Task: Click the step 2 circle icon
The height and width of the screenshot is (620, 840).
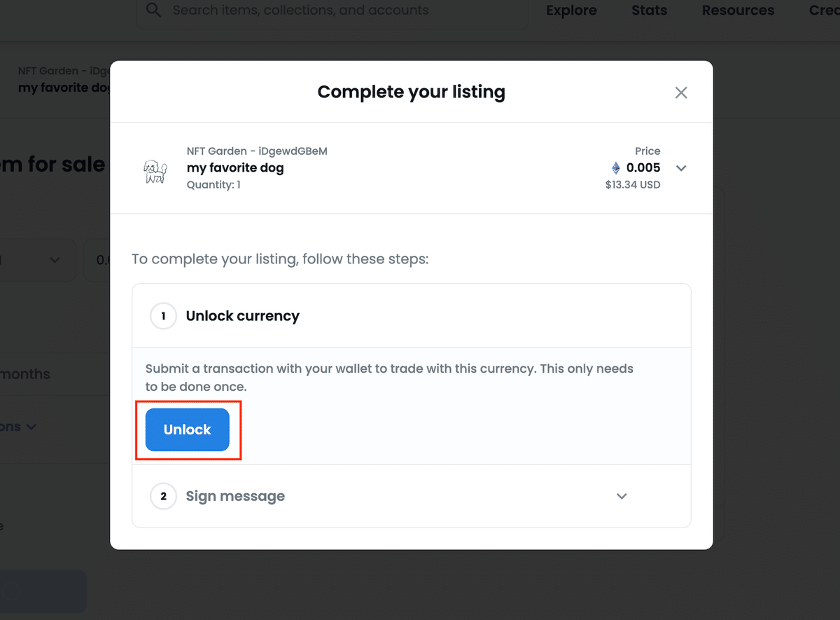Action: point(163,497)
